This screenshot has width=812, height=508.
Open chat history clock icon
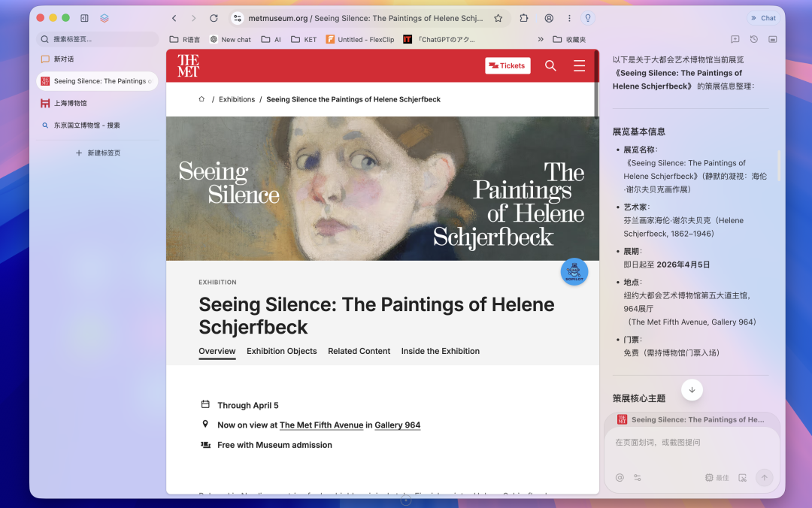point(754,39)
